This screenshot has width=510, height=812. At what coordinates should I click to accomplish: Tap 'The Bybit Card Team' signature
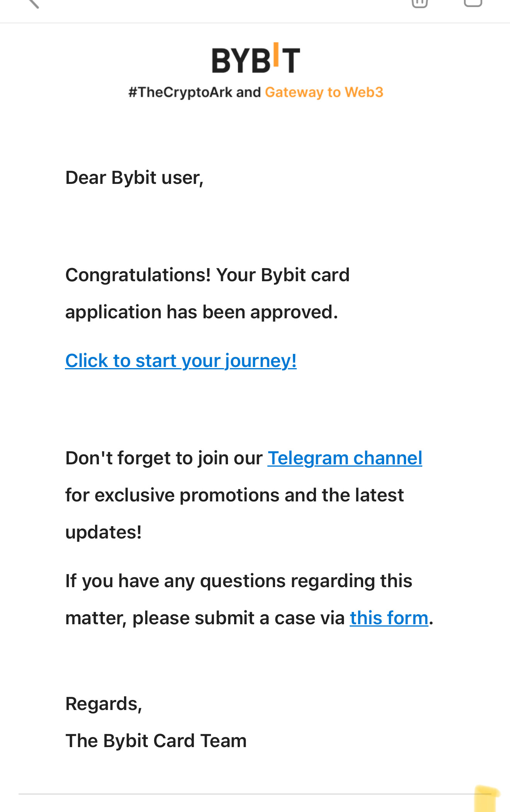(x=156, y=741)
